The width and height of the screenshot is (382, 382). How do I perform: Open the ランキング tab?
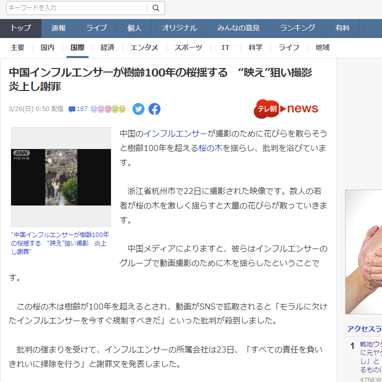[297, 28]
